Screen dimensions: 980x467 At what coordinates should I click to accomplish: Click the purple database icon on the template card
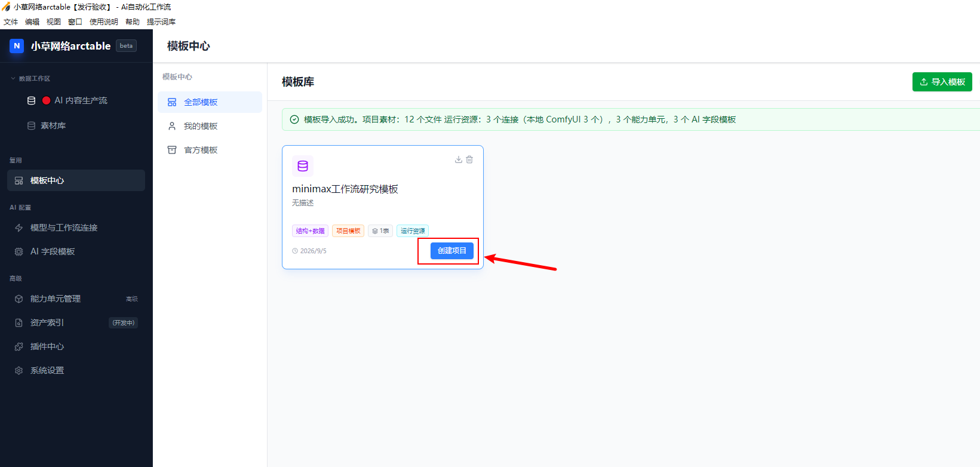(303, 166)
